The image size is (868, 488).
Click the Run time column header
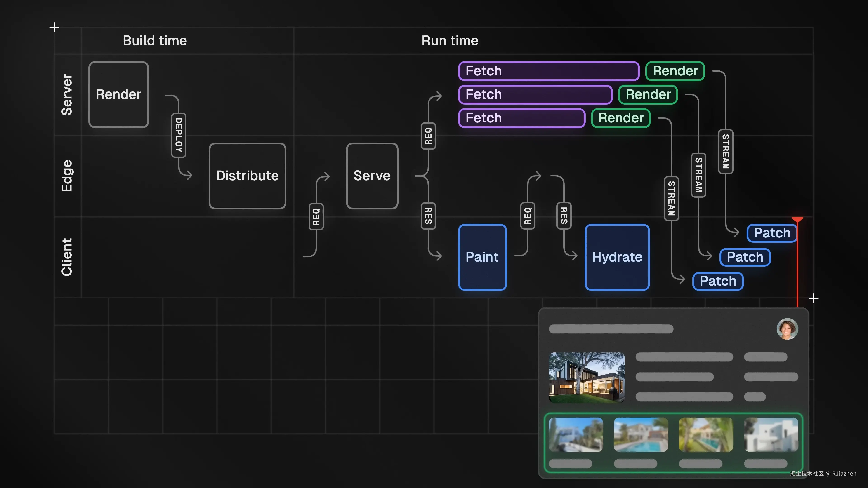tap(450, 41)
